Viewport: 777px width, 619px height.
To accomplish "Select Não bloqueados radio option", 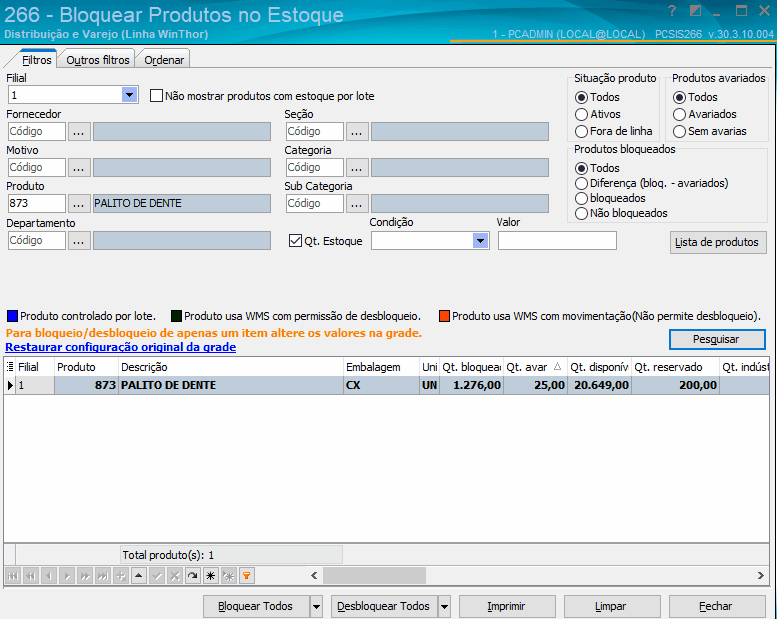I will 581,214.
